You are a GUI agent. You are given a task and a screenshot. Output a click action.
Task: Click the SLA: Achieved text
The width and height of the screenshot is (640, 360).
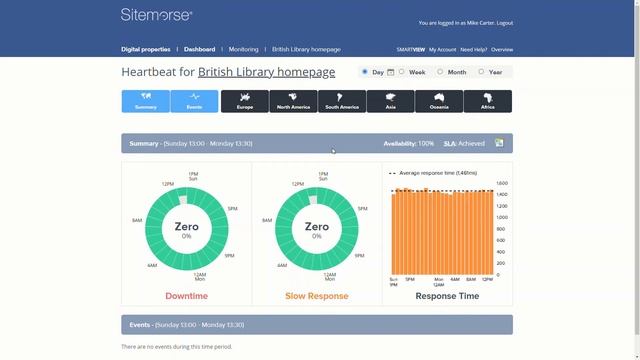(464, 144)
